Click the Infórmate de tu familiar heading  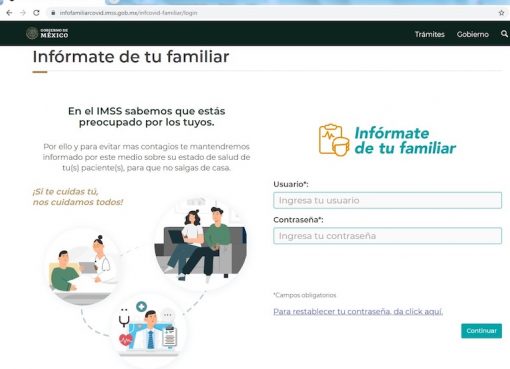pos(131,56)
